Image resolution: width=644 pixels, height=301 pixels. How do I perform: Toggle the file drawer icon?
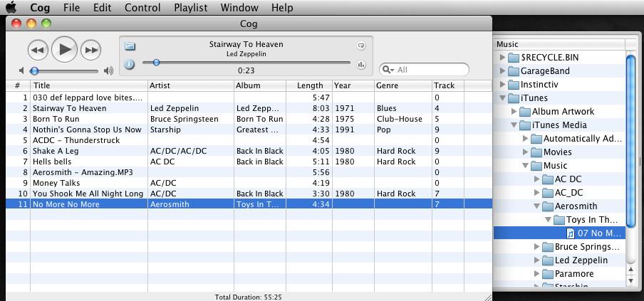(130, 46)
